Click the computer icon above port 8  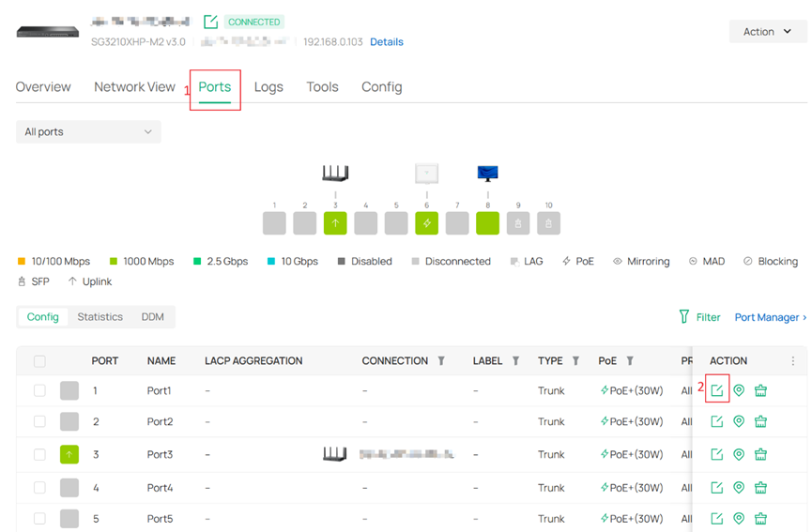(487, 174)
